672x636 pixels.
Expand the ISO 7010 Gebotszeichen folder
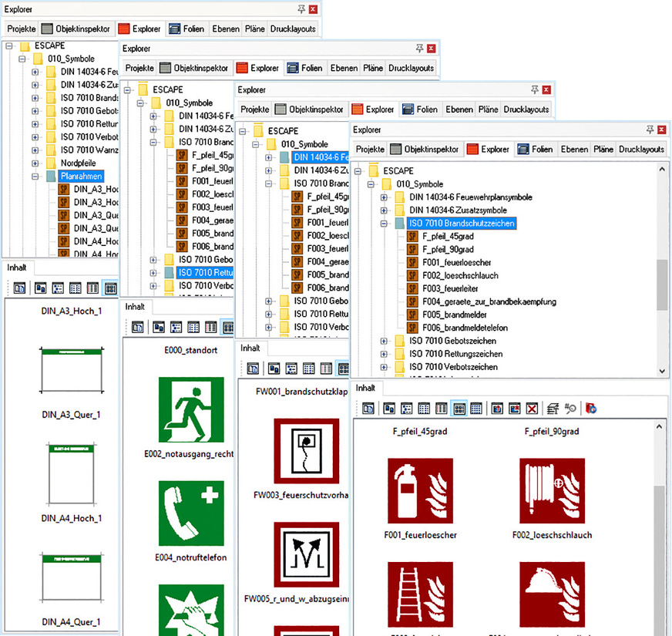coord(384,341)
